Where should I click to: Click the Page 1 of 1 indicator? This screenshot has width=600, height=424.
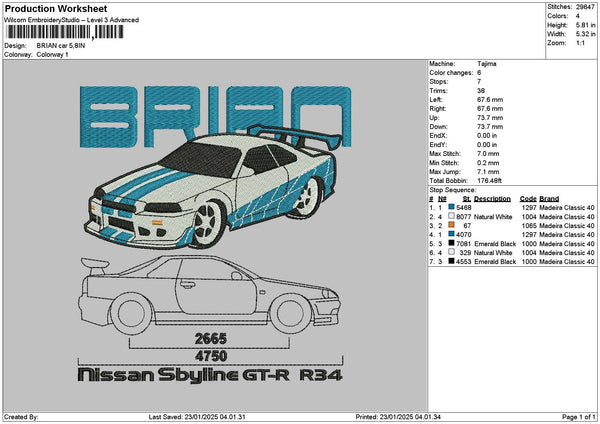(579, 417)
